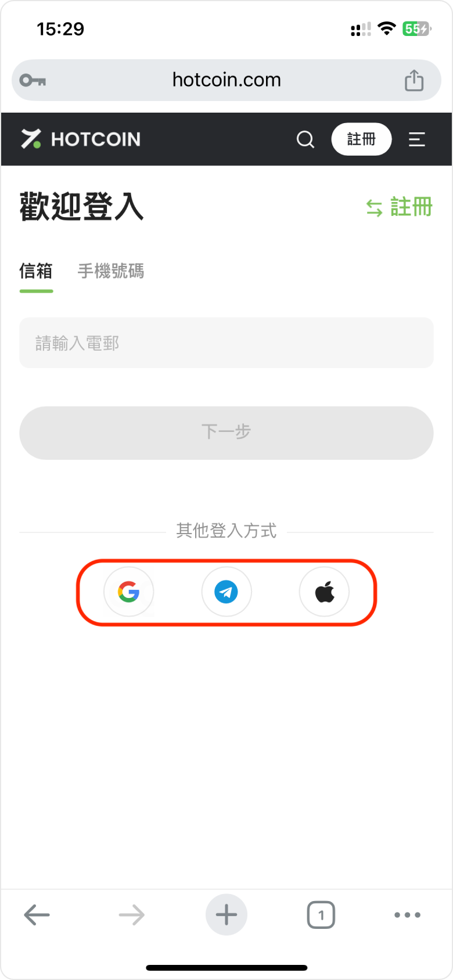453x980 pixels.
Task: Open the search magnifier in the header
Action: pos(305,139)
